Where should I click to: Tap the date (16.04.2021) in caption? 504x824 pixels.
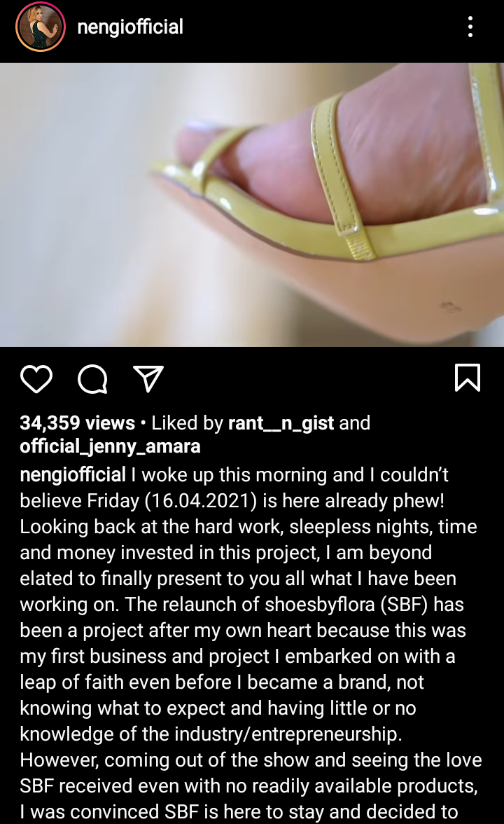coord(200,501)
